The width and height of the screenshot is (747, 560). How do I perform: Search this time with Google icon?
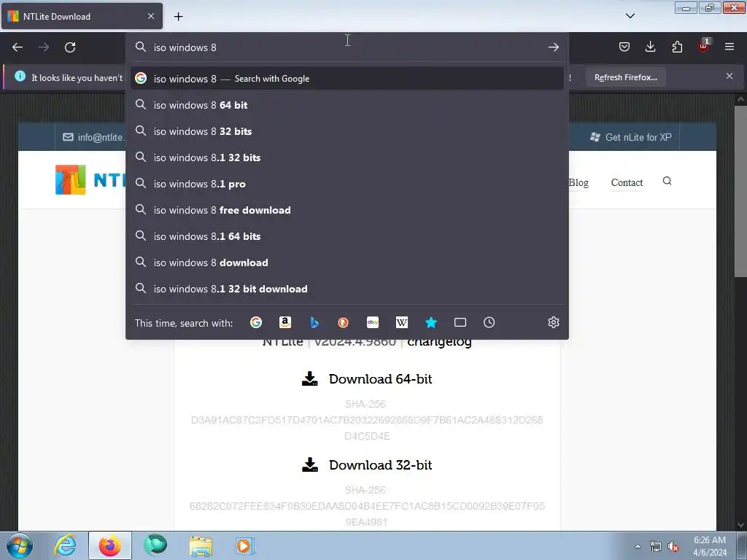256,322
